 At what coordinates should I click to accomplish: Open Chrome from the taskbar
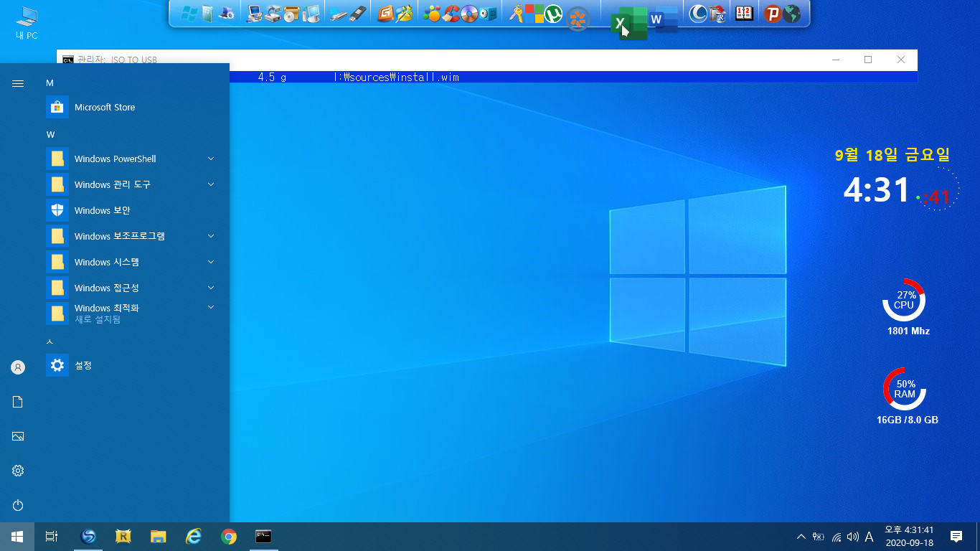click(229, 536)
